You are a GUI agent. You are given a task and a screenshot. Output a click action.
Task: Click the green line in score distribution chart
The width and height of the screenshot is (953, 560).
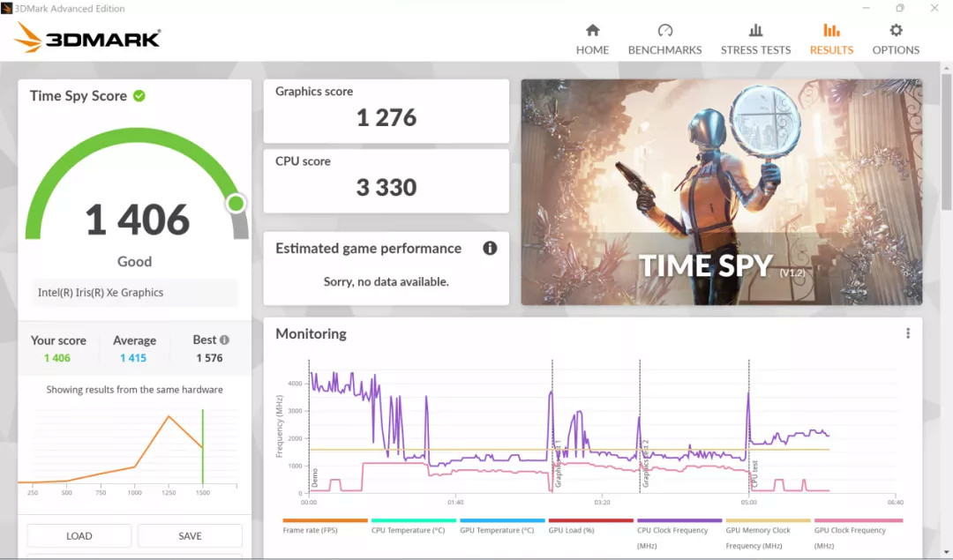click(x=202, y=446)
